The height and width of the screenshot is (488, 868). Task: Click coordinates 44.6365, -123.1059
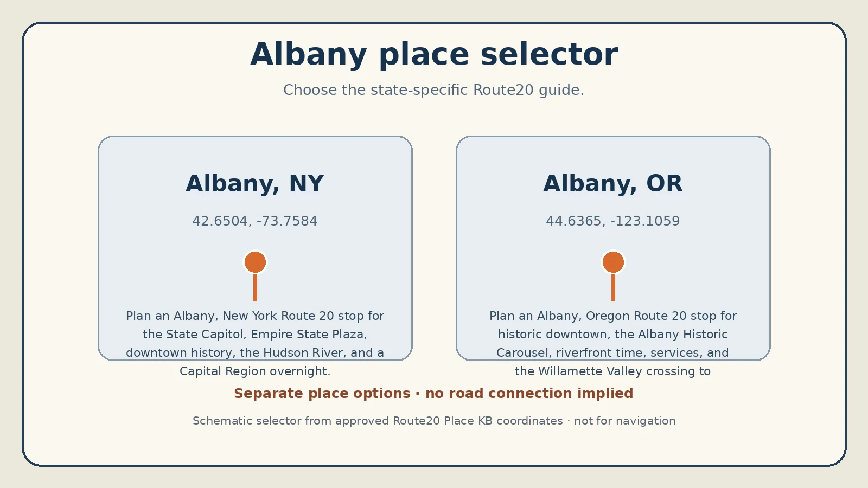click(613, 221)
